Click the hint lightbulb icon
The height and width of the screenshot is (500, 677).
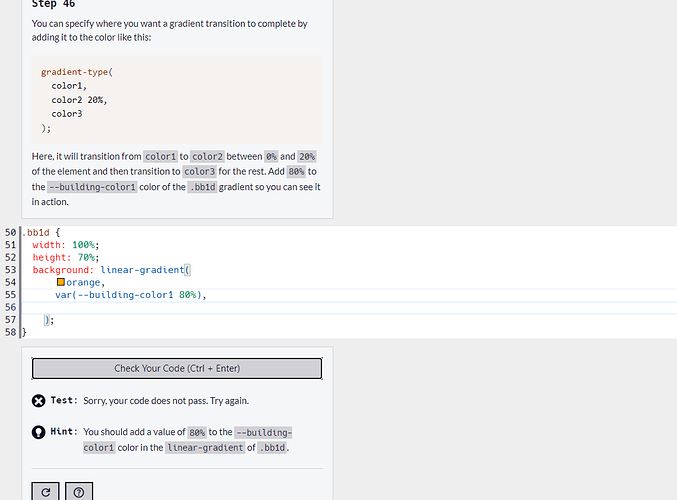coord(38,432)
